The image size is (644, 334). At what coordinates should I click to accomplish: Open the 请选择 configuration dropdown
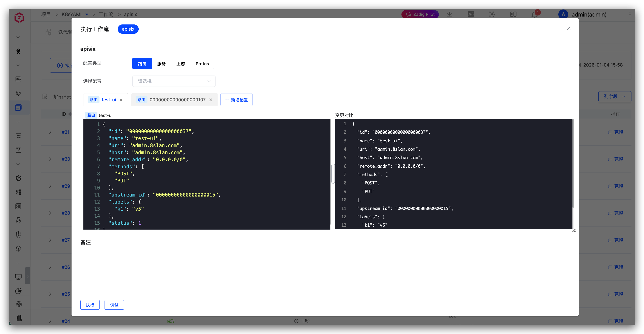pyautogui.click(x=174, y=81)
